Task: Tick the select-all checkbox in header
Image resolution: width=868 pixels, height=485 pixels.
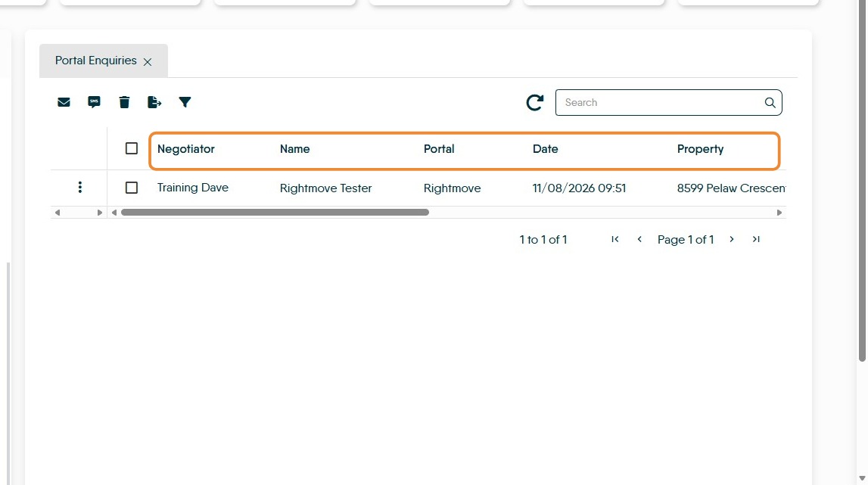Action: [x=131, y=148]
